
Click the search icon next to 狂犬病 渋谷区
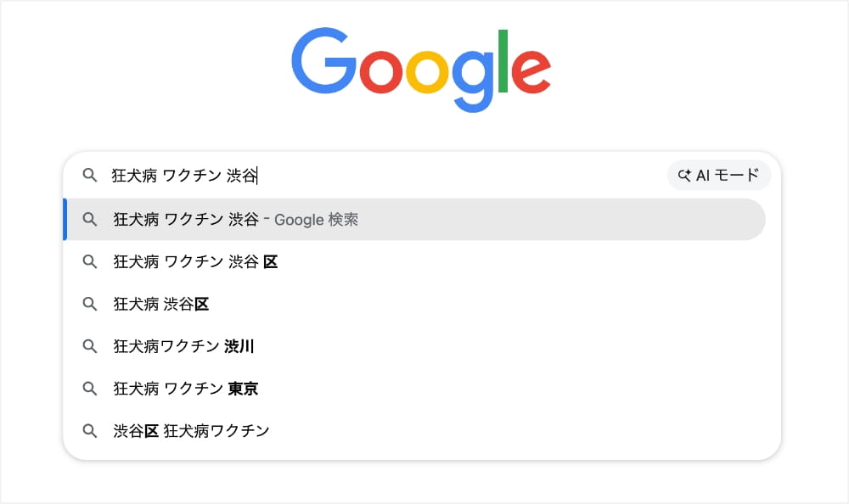(x=90, y=304)
